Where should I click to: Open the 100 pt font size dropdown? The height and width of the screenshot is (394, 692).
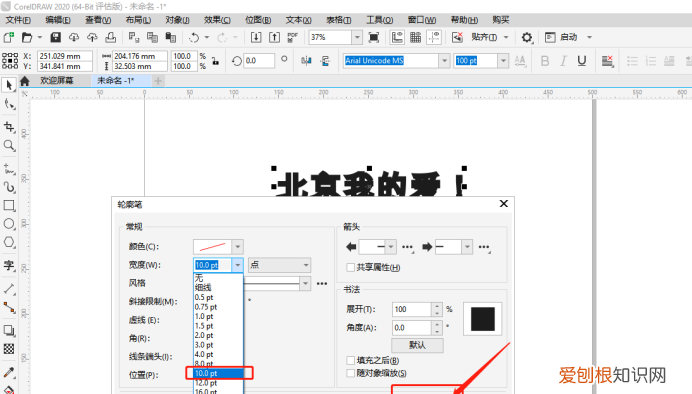(x=503, y=61)
